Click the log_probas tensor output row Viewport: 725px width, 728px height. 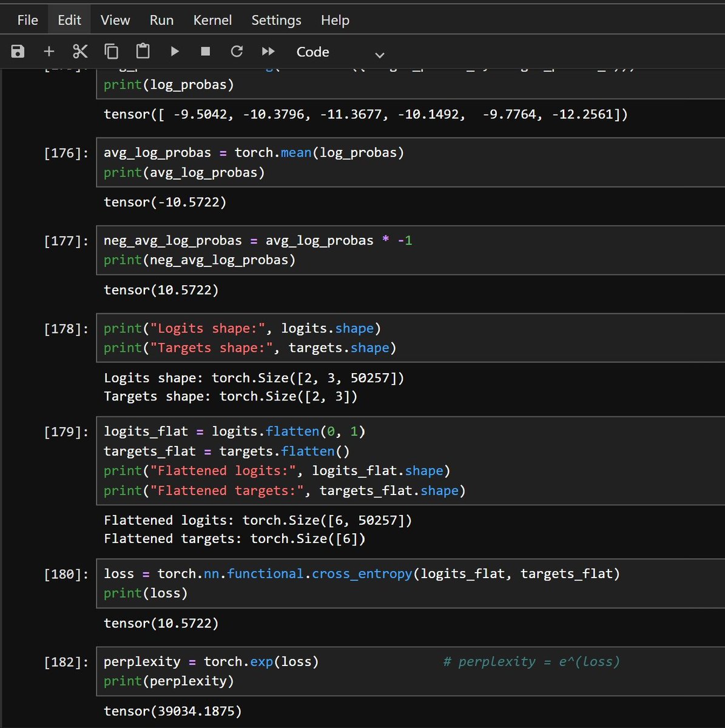(366, 114)
